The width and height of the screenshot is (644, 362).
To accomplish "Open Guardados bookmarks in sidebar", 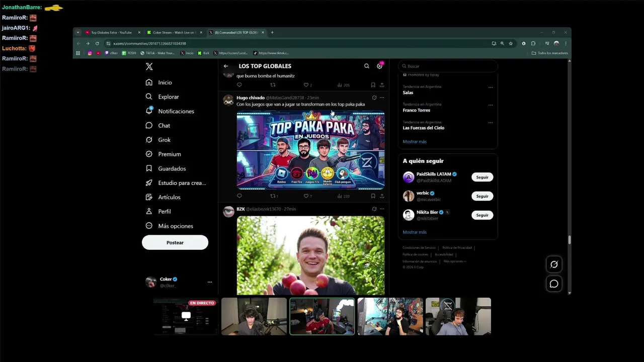I will (166, 168).
